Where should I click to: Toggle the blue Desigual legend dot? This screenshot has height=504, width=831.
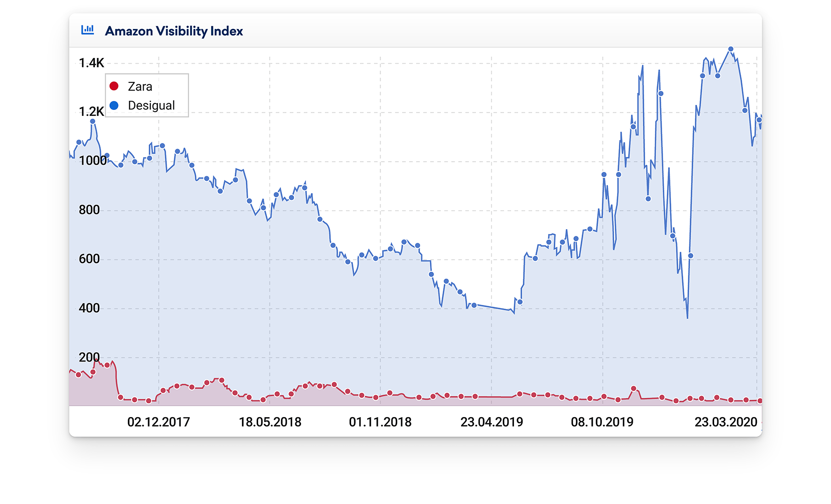pyautogui.click(x=114, y=105)
